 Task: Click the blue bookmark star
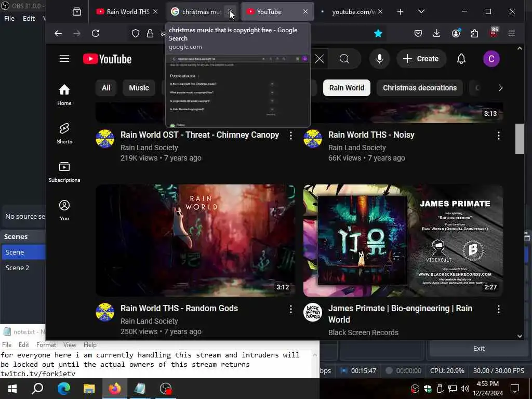tap(378, 33)
